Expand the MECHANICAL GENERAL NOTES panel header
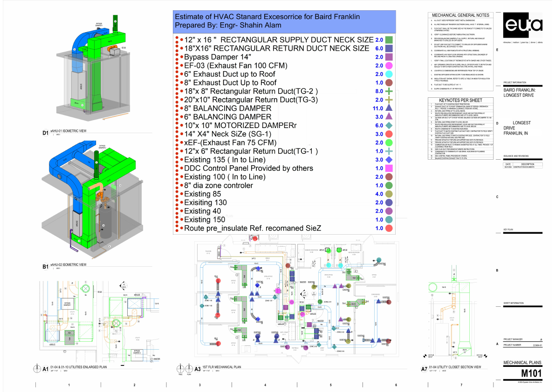The image size is (555, 392). coord(460,14)
